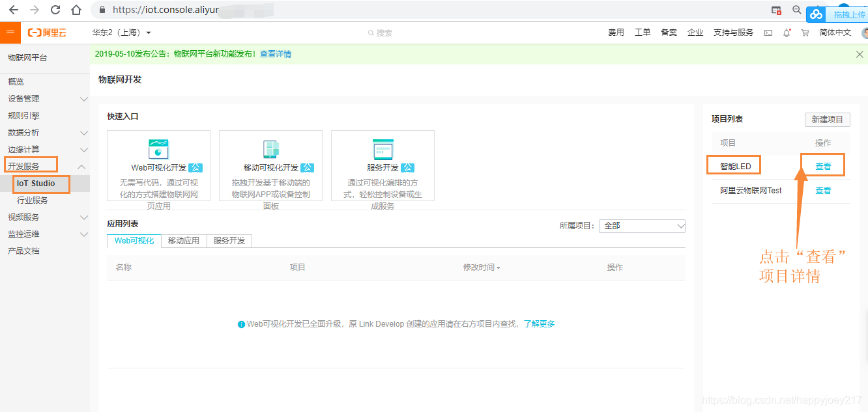The image size is (868, 412).
Task: Expand 边缘计算 in the sidebar
Action: tap(83, 150)
